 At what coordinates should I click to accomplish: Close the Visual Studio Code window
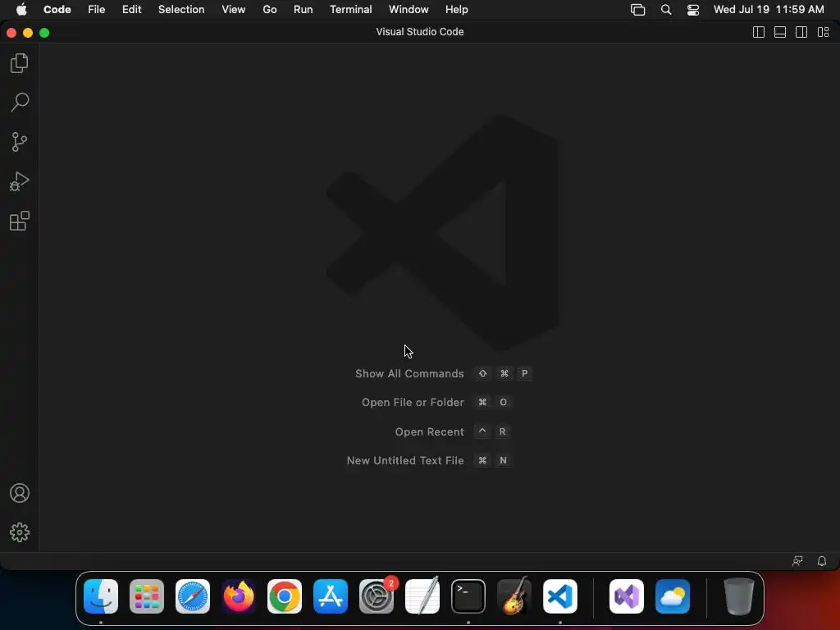[11, 33]
